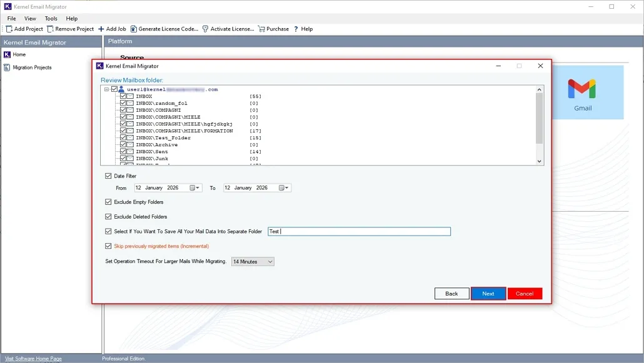The height and width of the screenshot is (363, 644).
Task: Click the Purchase cart icon
Action: click(263, 29)
